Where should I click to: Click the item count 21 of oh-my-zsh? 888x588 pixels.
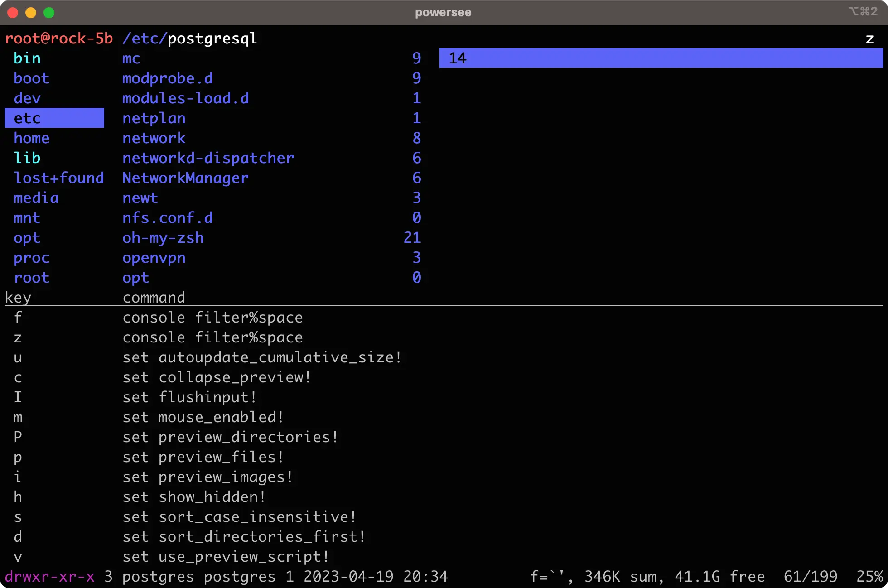point(412,238)
